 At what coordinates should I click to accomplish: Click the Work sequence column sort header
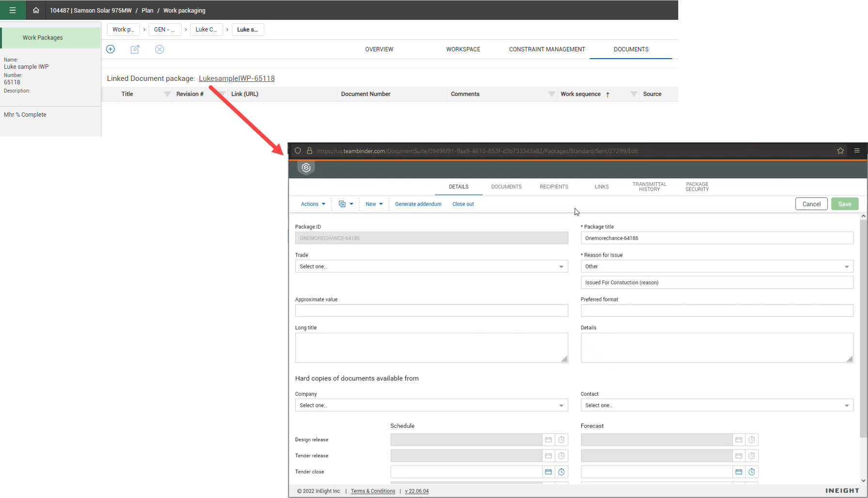point(580,94)
